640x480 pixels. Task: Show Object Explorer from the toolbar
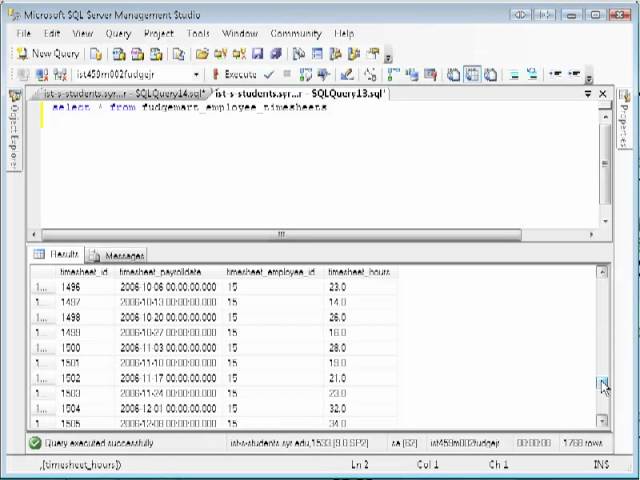point(336,54)
